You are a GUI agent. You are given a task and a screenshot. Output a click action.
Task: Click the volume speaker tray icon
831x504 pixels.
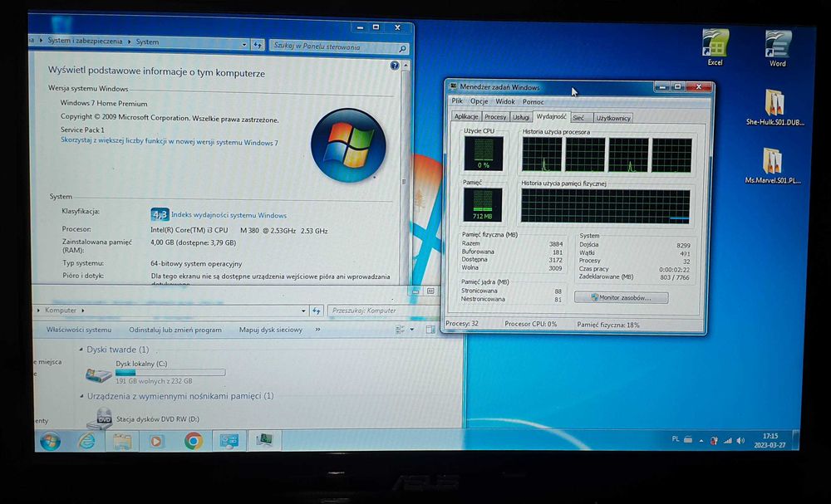(x=741, y=440)
